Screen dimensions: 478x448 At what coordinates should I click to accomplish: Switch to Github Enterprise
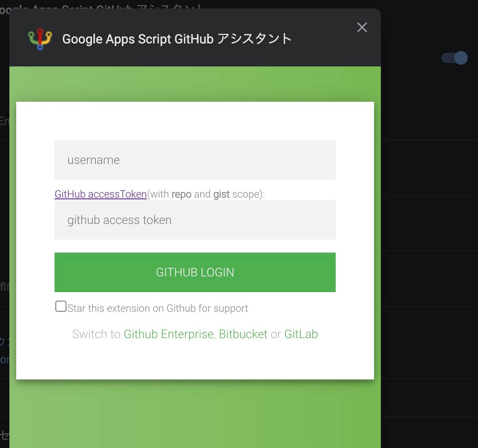(x=168, y=334)
